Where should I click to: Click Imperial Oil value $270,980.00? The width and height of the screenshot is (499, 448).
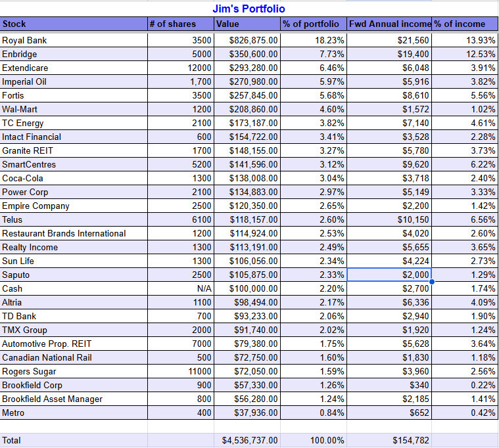[x=247, y=81]
